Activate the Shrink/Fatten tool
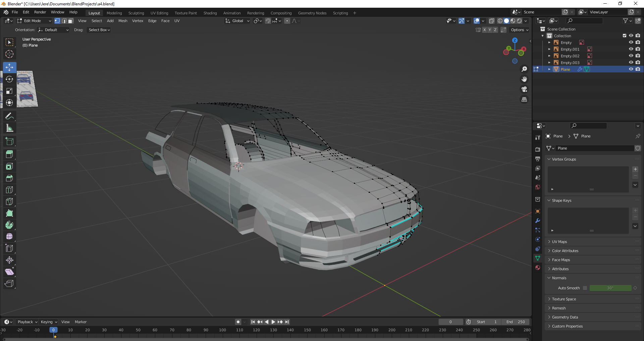Screen dimensions: 644x341 coord(9,260)
